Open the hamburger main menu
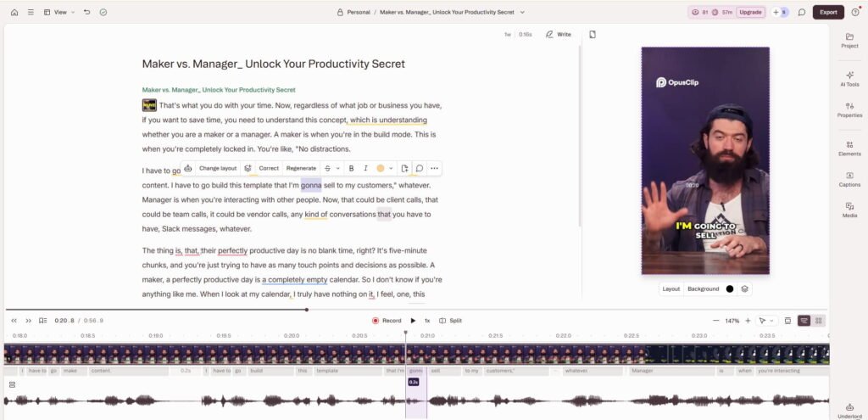This screenshot has width=868, height=420. point(31,12)
